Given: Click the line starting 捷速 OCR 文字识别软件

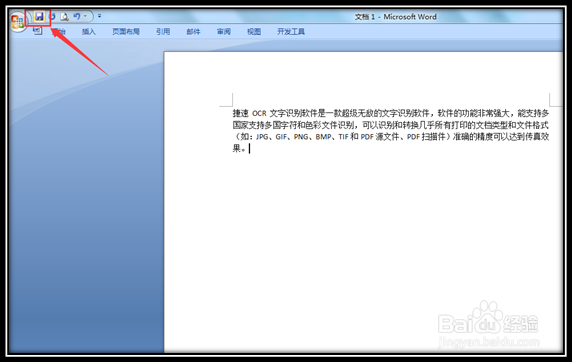Looking at the screenshot, I should [391, 113].
